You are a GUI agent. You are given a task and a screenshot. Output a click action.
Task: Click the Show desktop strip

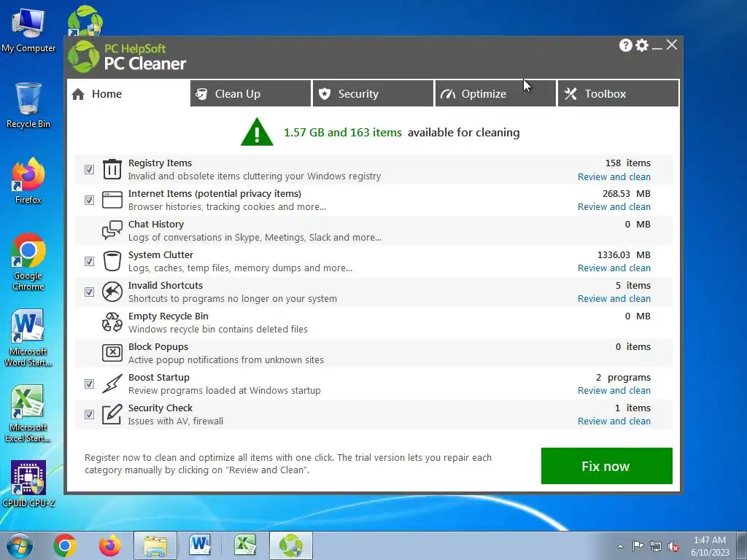tap(741, 545)
